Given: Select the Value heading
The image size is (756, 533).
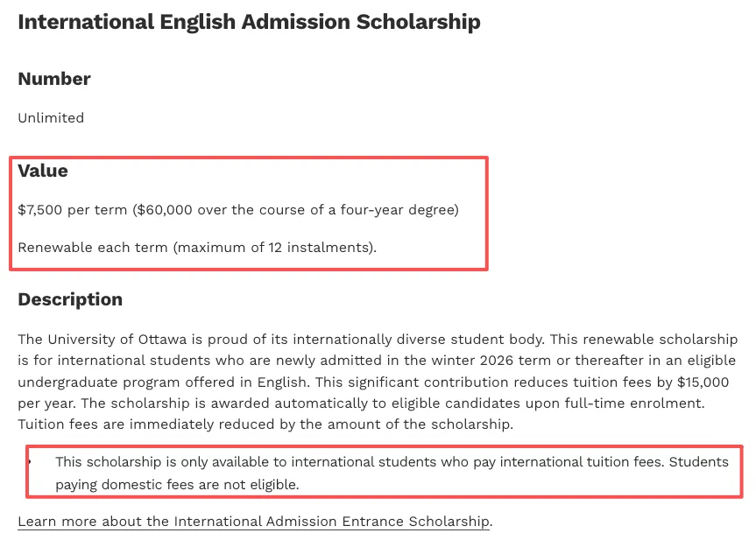Looking at the screenshot, I should point(43,171).
